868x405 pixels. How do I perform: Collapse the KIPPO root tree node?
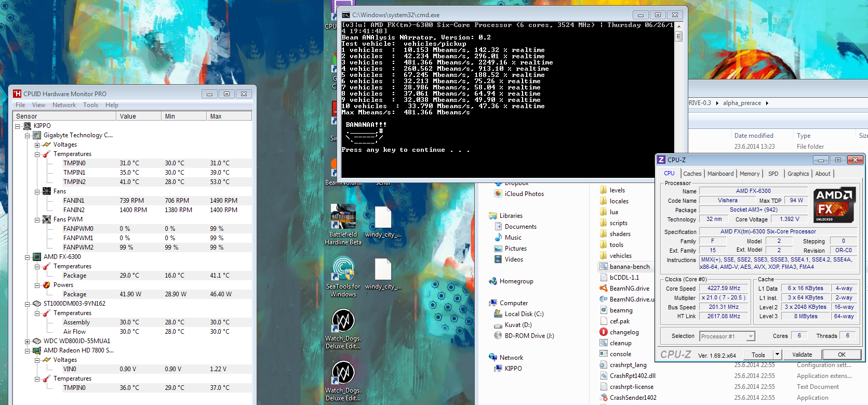[18, 126]
